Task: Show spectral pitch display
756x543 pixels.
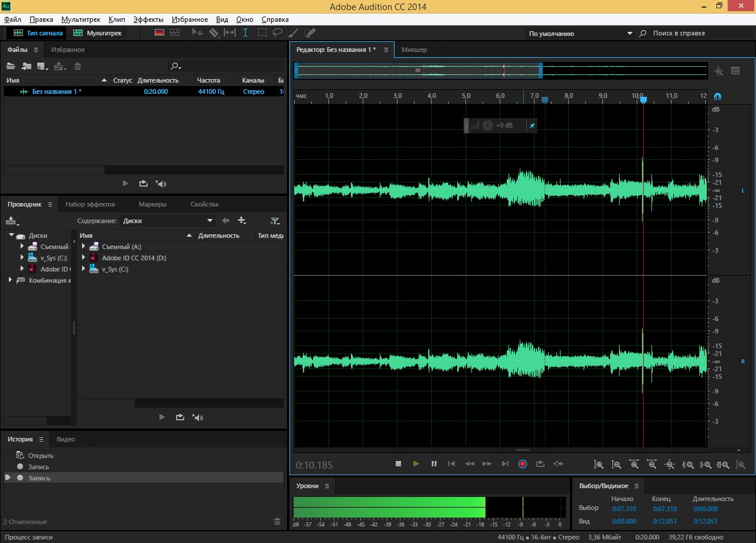Action: coord(175,33)
